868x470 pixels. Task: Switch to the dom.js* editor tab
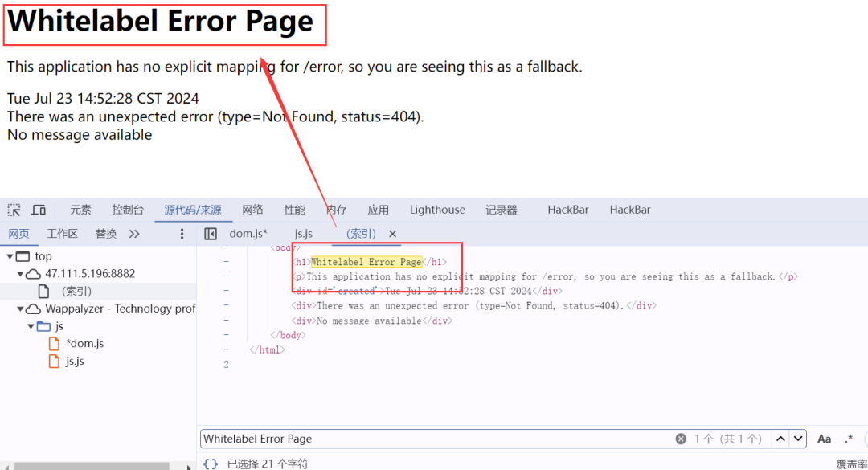pyautogui.click(x=248, y=234)
